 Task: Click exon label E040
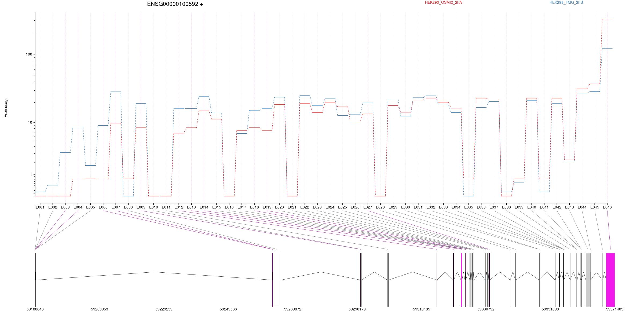pos(532,207)
